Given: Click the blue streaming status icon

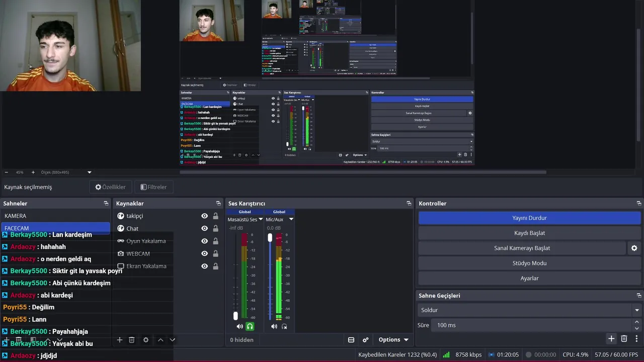Looking at the screenshot, I should pos(492,354).
